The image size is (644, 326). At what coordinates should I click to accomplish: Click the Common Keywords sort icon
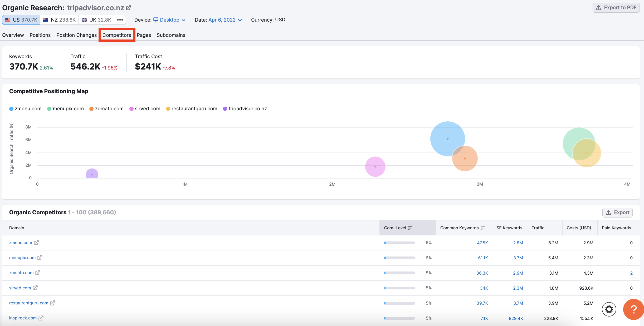(x=483, y=228)
